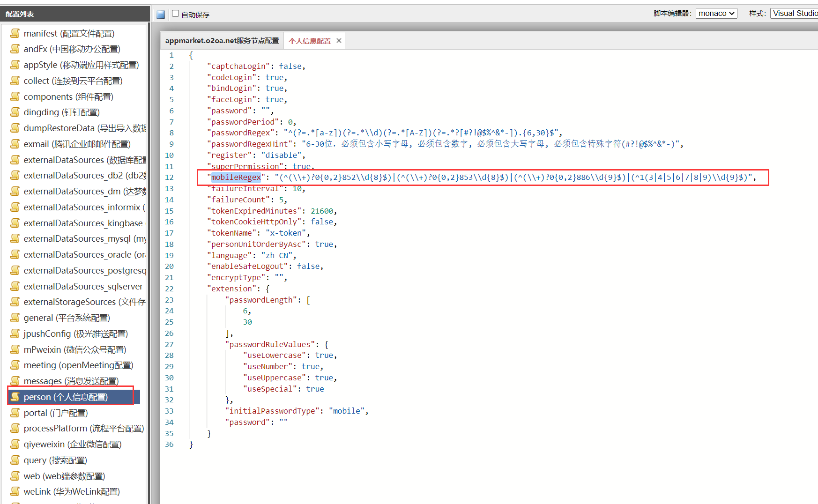Click the andFx config scroll icon

[x=15, y=49]
